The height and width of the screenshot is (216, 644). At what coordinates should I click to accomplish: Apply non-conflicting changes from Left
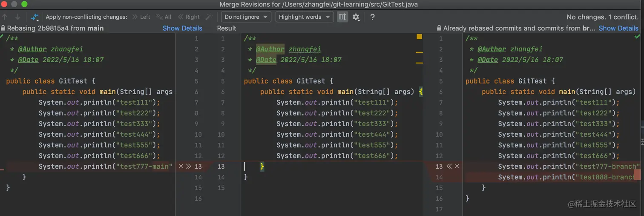[141, 17]
